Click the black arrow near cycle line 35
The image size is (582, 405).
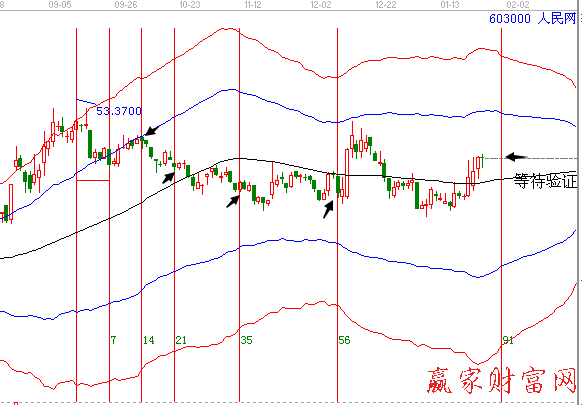tap(233, 202)
